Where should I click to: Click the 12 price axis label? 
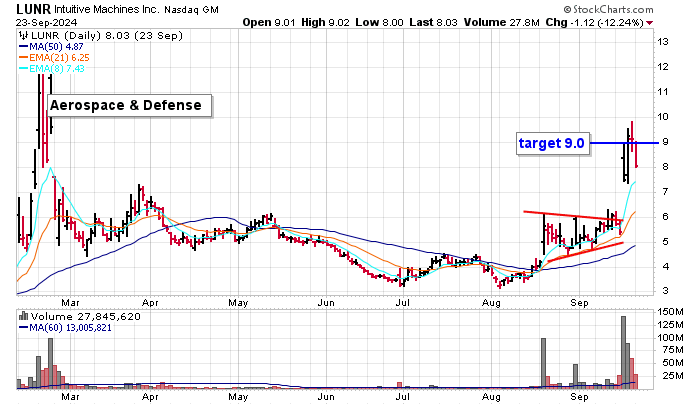click(x=662, y=67)
